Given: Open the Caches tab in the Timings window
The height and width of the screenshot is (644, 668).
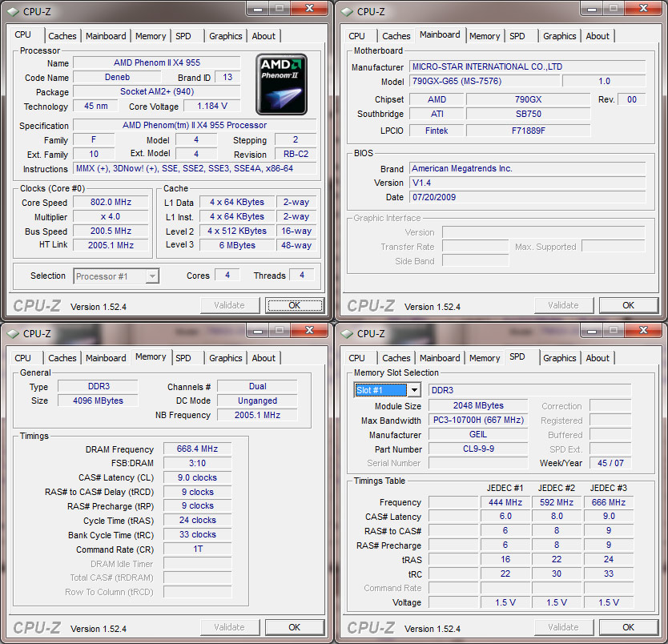Looking at the screenshot, I should pyautogui.click(x=62, y=358).
